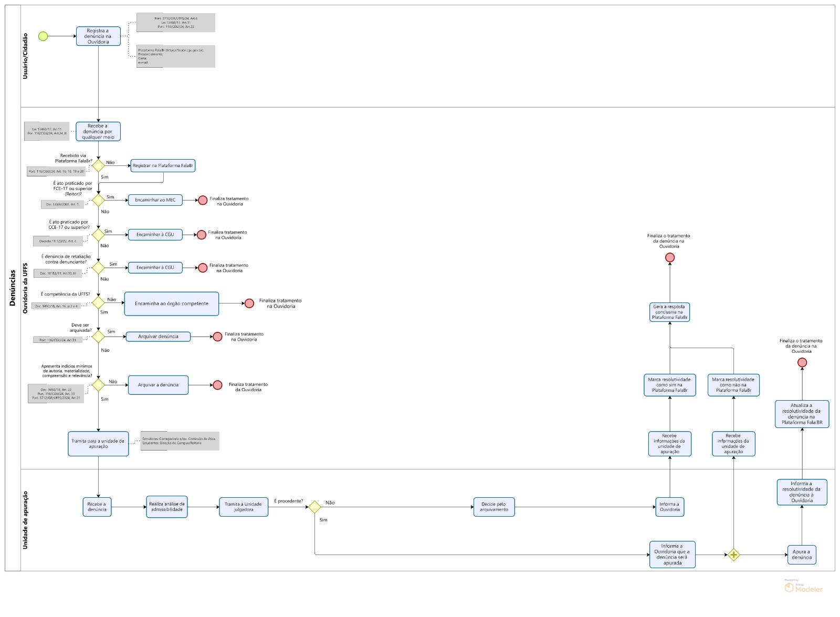Click the "É competência da UFFS?" gateway diamond
The width and height of the screenshot is (840, 617).
coord(98,302)
